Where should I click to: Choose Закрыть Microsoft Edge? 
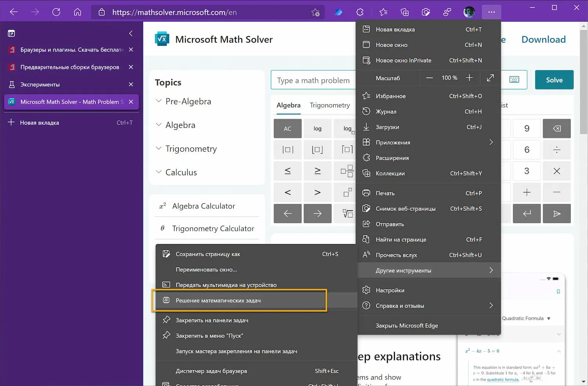428,326
